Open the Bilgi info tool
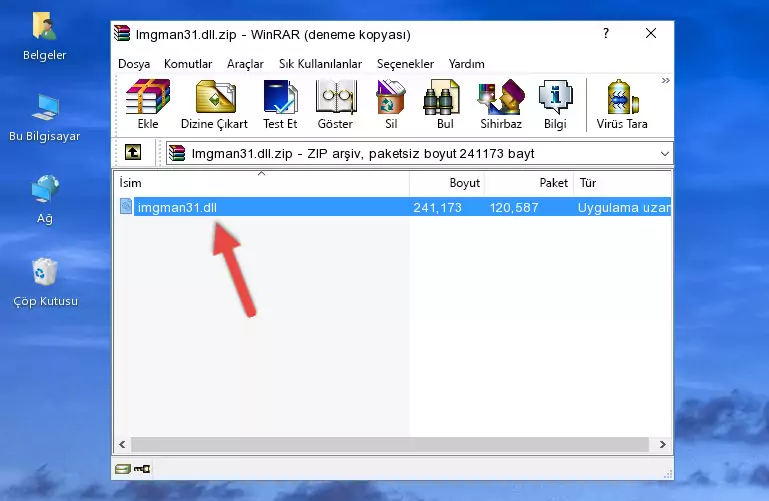Screen dimensions: 769x501 555,104
